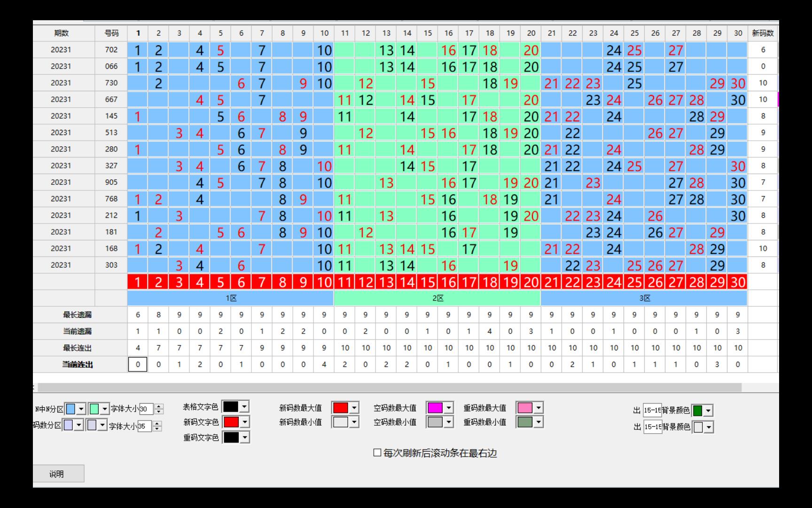Click the 字体大小 field showing 30
Image resolution: width=812 pixels, height=508 pixels.
point(146,409)
